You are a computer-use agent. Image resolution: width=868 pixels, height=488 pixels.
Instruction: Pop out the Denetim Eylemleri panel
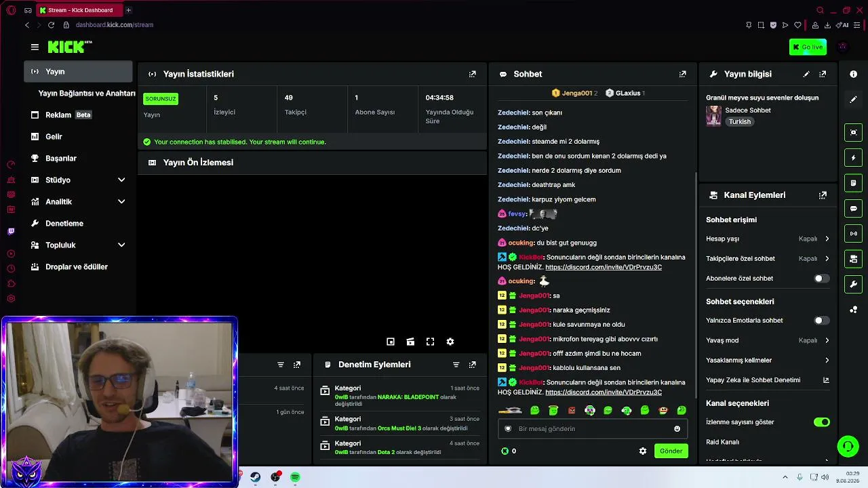(473, 365)
